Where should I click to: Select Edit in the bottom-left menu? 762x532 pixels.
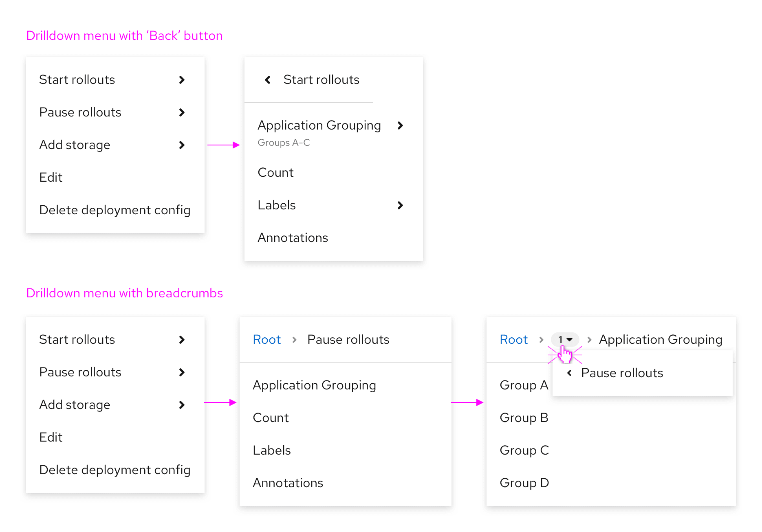[51, 437]
